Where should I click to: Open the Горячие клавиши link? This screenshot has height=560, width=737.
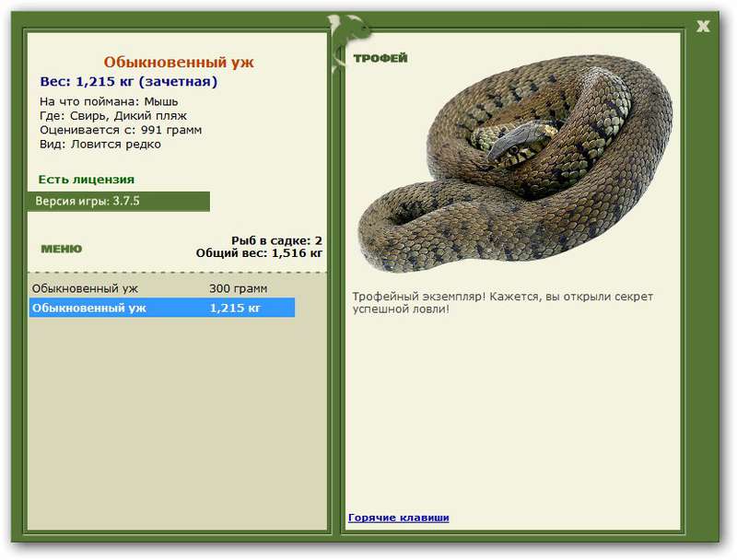[x=399, y=518]
